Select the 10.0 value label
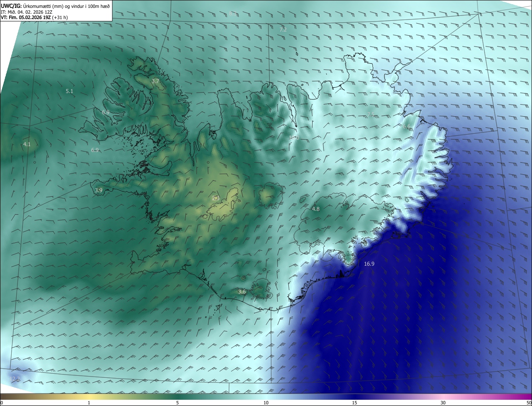This screenshot has height=406, width=532. (x=294, y=137)
